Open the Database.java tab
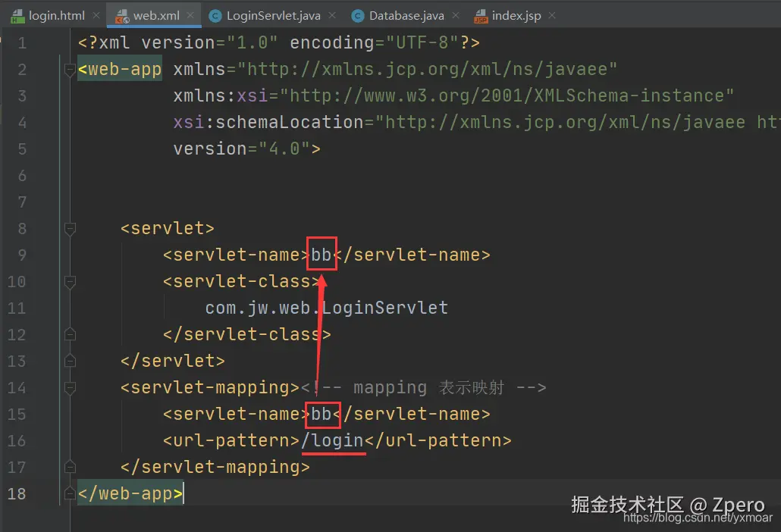Image resolution: width=781 pixels, height=532 pixels. pos(406,15)
